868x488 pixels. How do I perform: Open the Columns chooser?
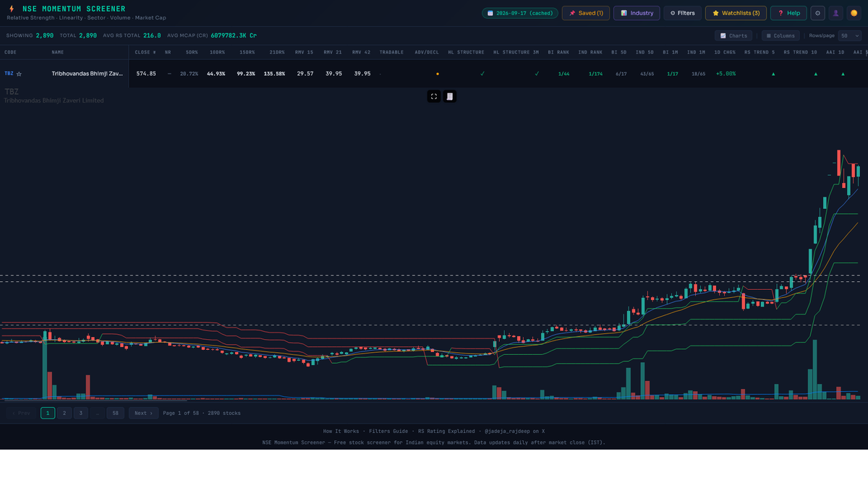(x=780, y=35)
